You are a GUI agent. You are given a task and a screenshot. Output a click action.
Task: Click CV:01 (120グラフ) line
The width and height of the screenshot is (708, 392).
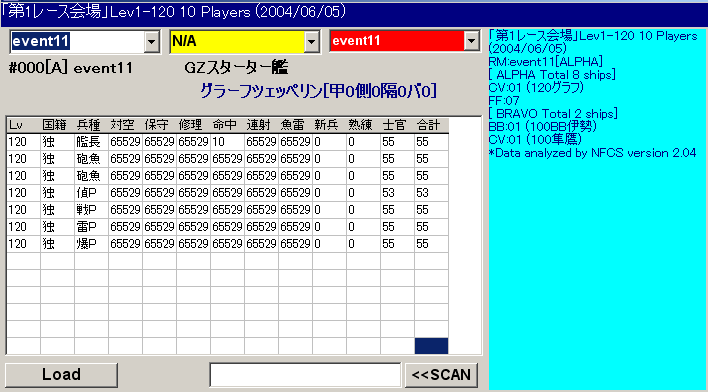[537, 87]
